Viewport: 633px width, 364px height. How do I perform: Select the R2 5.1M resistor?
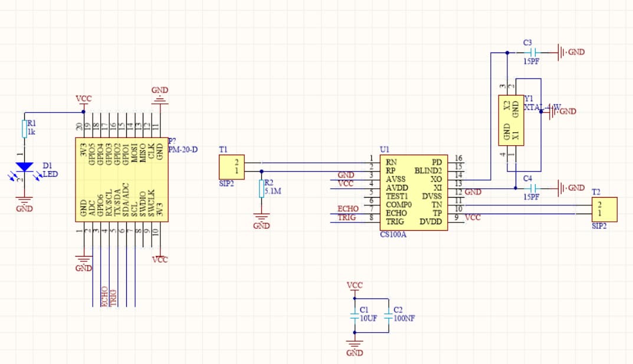(x=261, y=189)
